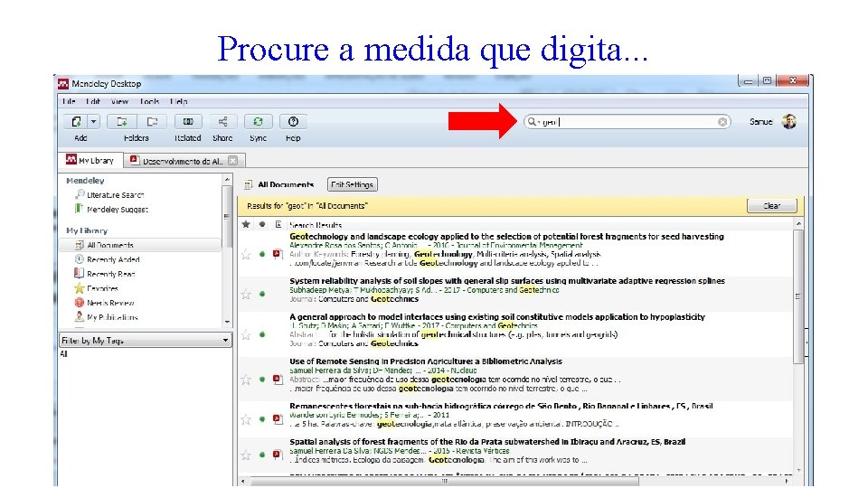868x488 pixels.
Task: Close the Desenvolvimento de Al.. tab
Action: click(x=233, y=161)
